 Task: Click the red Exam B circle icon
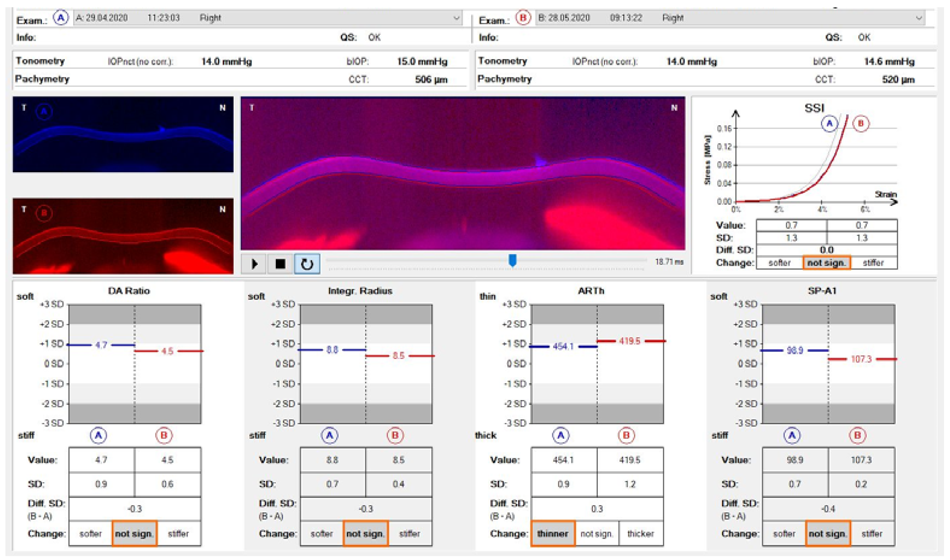pos(523,18)
